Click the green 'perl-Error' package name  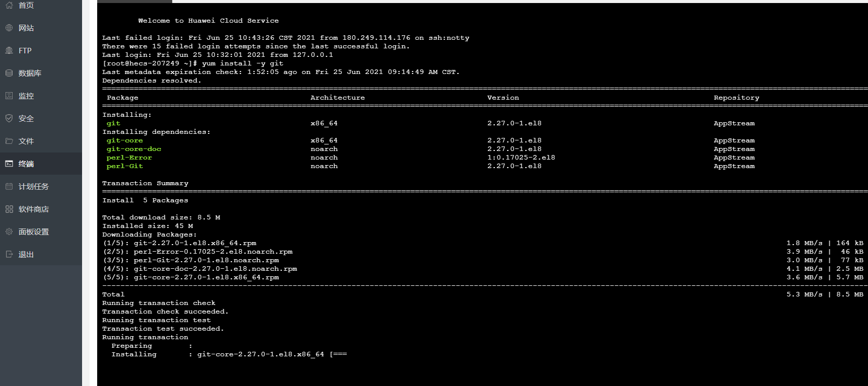click(129, 158)
